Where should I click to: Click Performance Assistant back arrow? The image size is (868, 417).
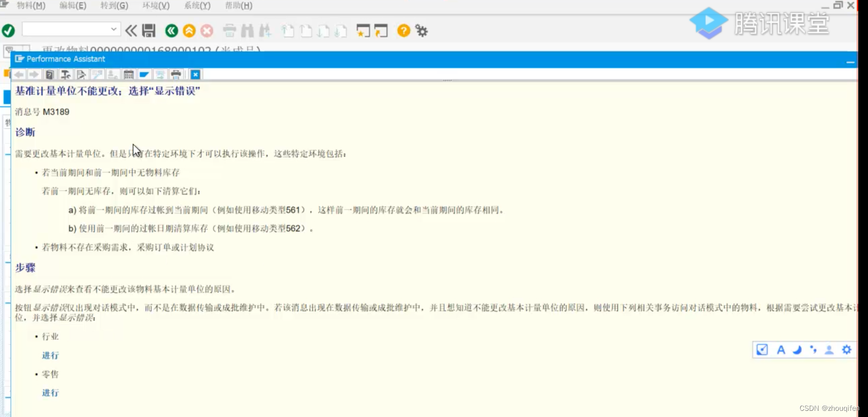(x=19, y=75)
